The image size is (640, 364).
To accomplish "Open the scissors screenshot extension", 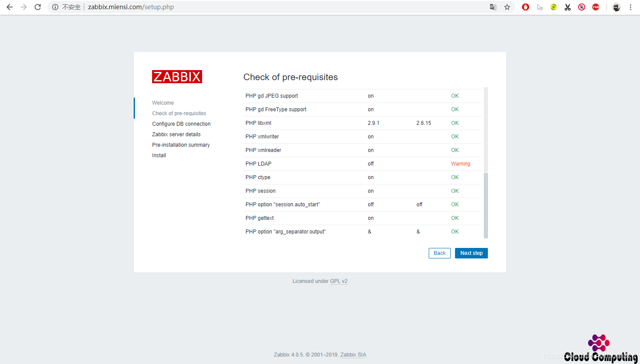I will tap(568, 7).
